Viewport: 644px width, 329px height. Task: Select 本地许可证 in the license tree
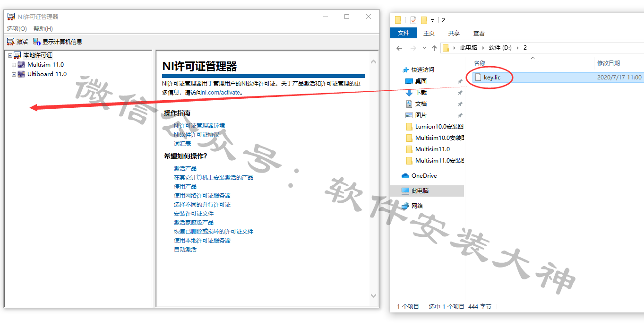pos(38,55)
